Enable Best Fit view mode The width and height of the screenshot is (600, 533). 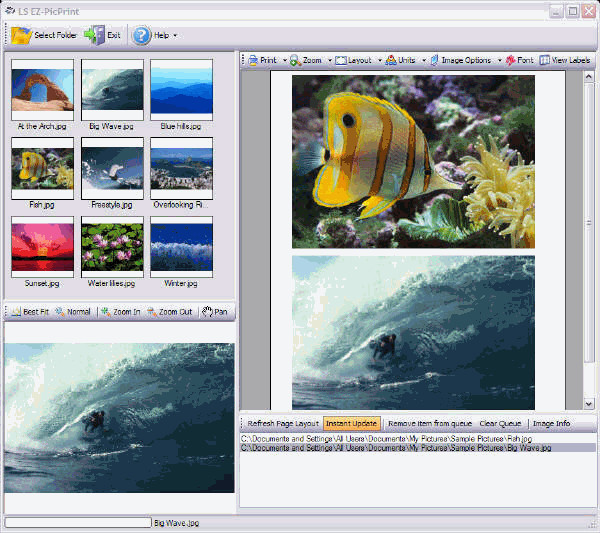pos(17,312)
